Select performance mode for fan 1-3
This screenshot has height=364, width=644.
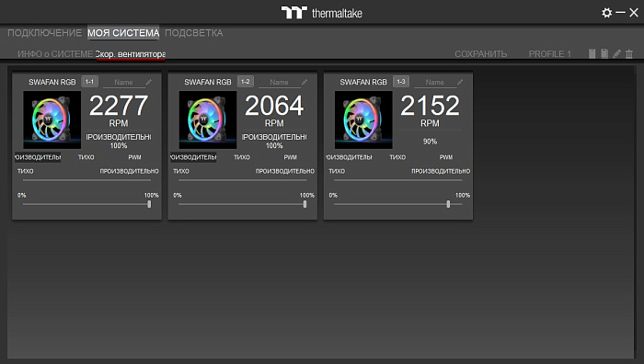point(349,157)
